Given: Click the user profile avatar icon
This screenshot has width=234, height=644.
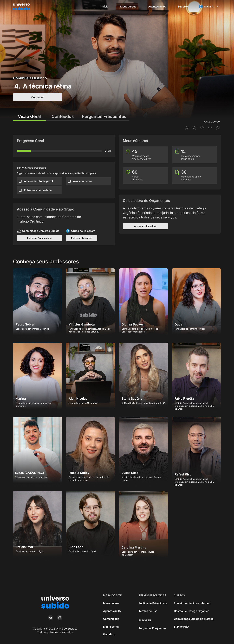Looking at the screenshot, I should [x=201, y=7].
